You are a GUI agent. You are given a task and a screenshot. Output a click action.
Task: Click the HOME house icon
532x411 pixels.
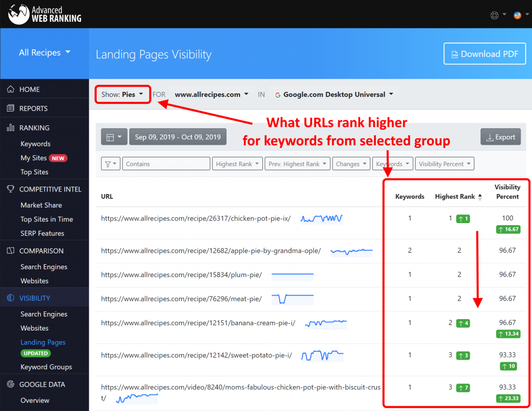[x=10, y=89]
